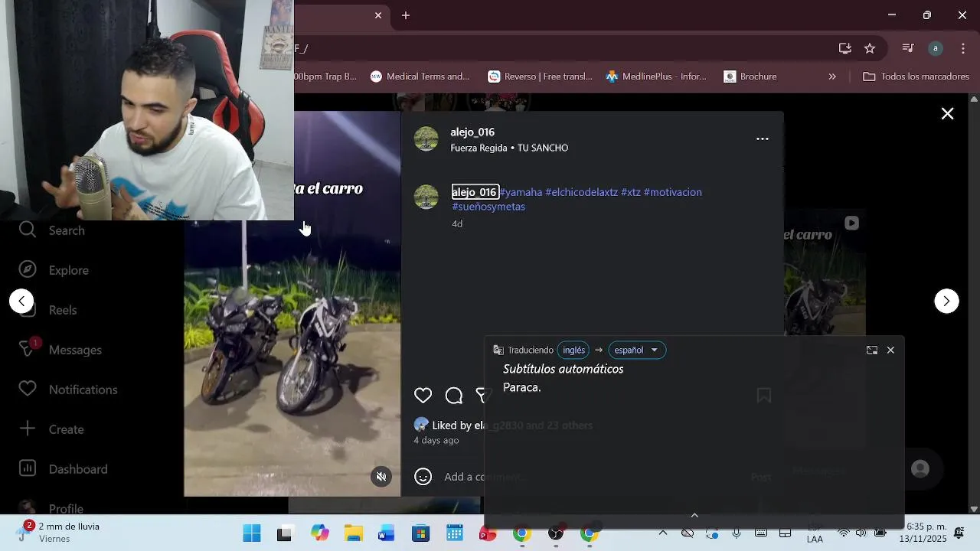980x551 pixels.
Task: Expand the caption panel with bottom chevron
Action: [694, 515]
